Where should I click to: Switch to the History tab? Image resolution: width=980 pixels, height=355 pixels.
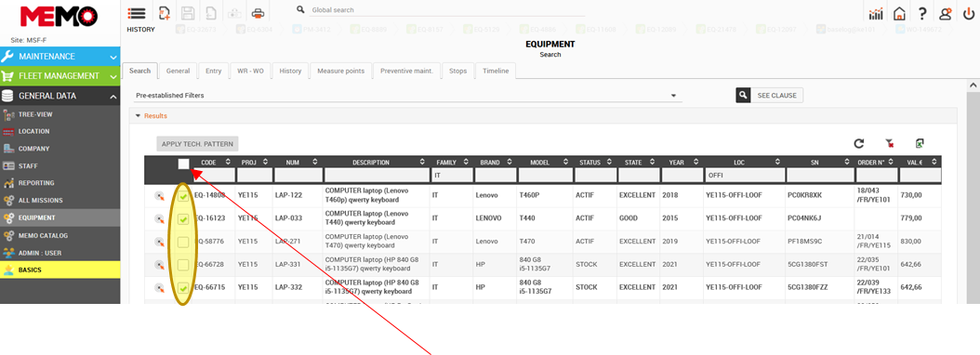291,71
